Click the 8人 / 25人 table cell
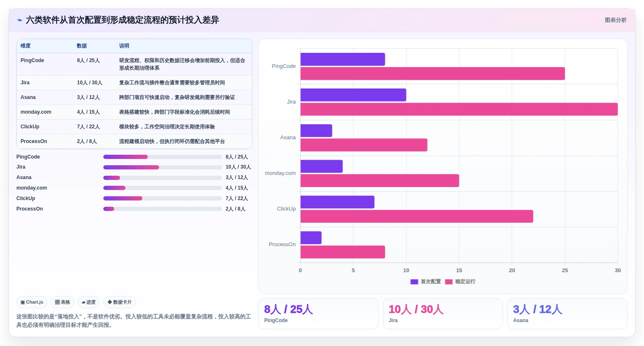Viewport: 644px width, 346px height. (x=89, y=60)
